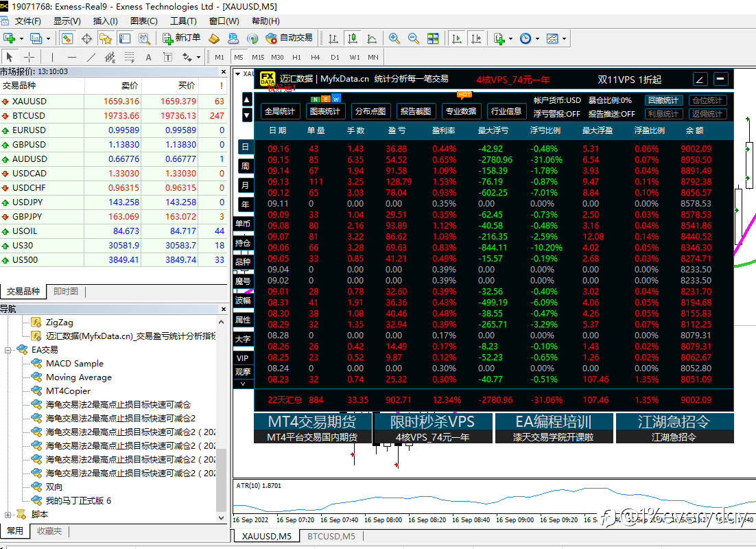Toggle the 浮亏警报:OFF alert setting
Image resolution: width=756 pixels, height=549 pixels.
[x=556, y=114]
